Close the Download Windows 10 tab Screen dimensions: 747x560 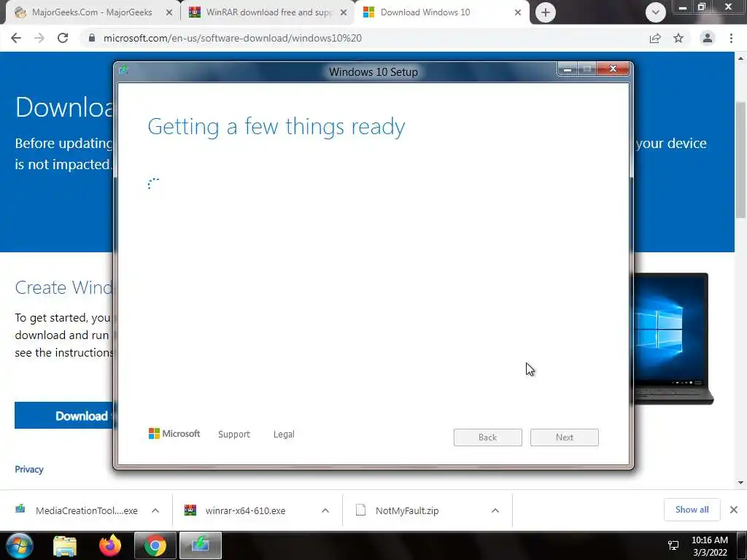(x=518, y=13)
